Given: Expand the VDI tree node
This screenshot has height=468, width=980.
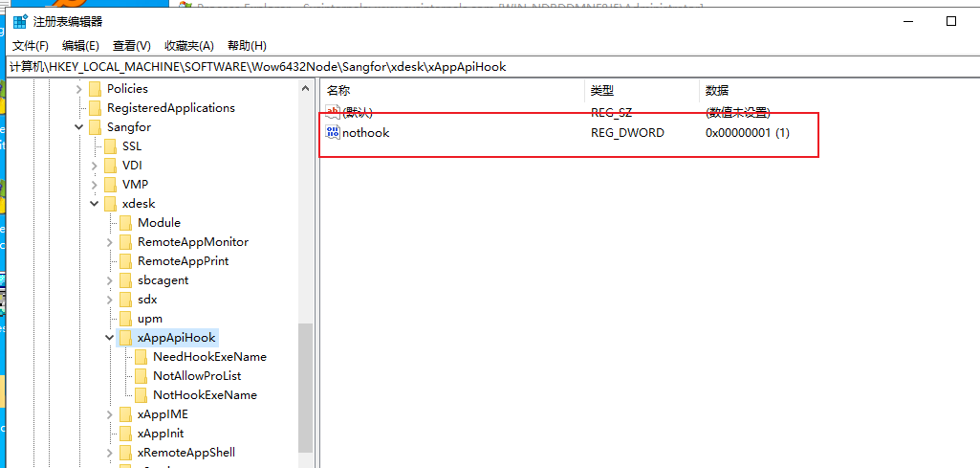Looking at the screenshot, I should tap(94, 166).
